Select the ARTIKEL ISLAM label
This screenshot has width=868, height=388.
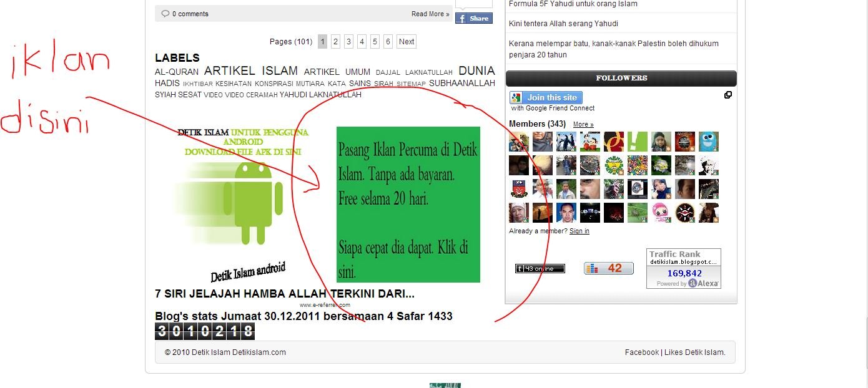[250, 71]
